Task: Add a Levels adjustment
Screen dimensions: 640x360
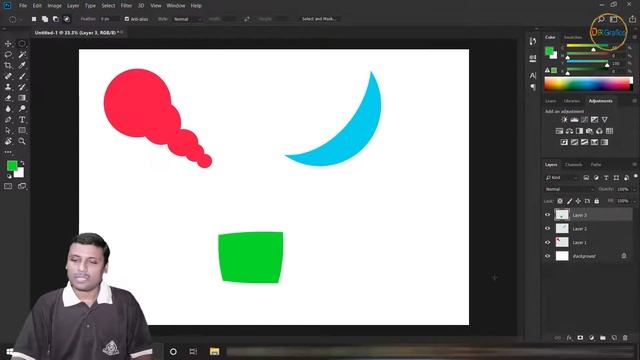Action: pyautogui.click(x=574, y=120)
